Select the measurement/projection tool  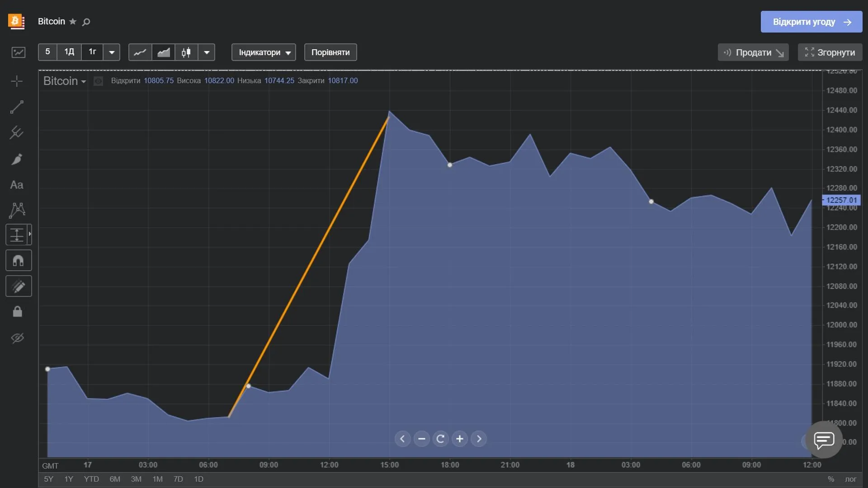click(x=16, y=235)
